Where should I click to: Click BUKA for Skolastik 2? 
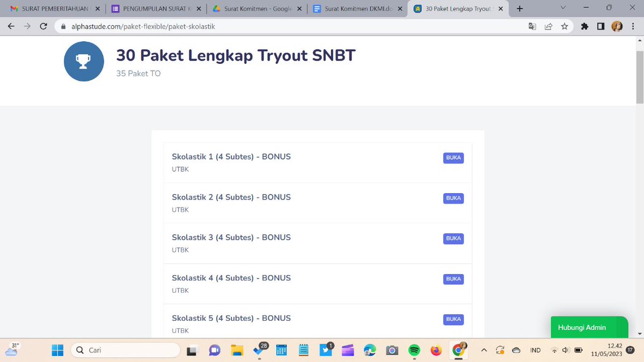[453, 198]
